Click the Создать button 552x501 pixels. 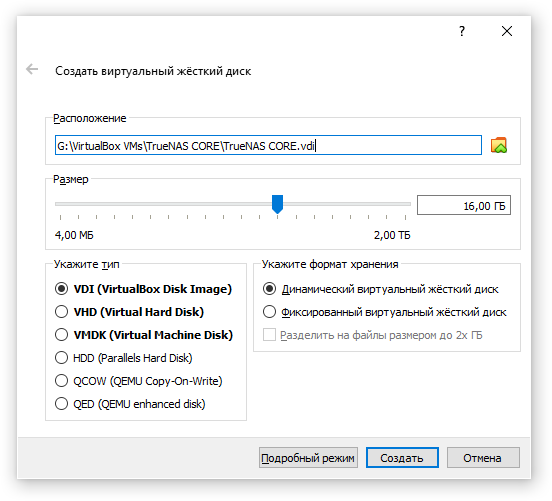[402, 458]
